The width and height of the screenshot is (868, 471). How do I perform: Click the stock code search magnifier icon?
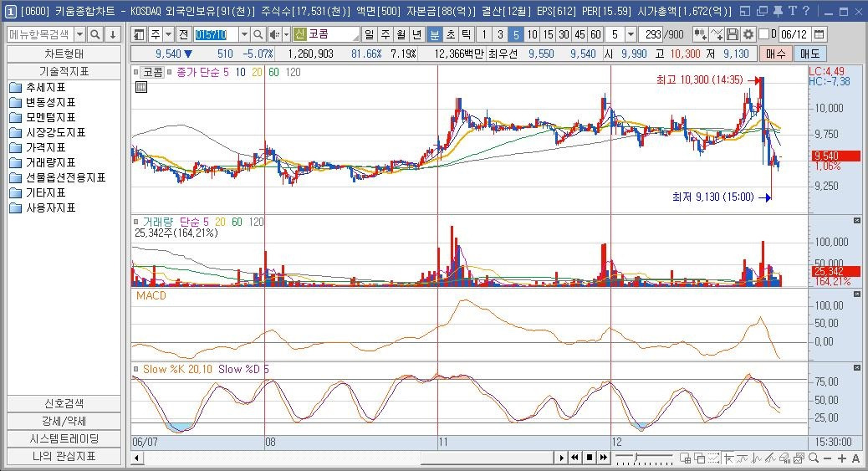click(258, 34)
